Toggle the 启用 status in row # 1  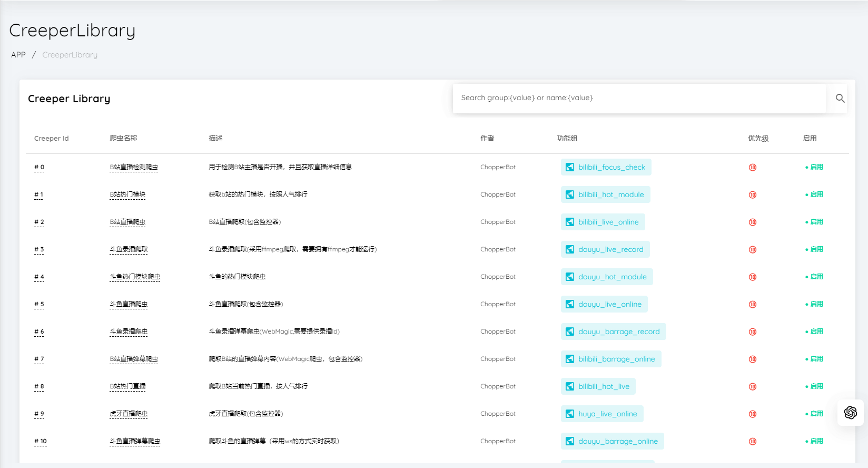point(814,194)
